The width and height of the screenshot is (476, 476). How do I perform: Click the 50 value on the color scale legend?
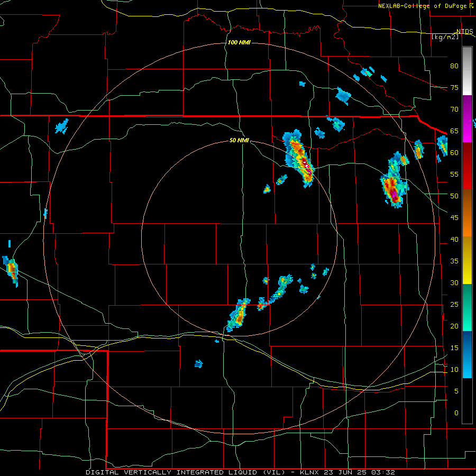[454, 196]
